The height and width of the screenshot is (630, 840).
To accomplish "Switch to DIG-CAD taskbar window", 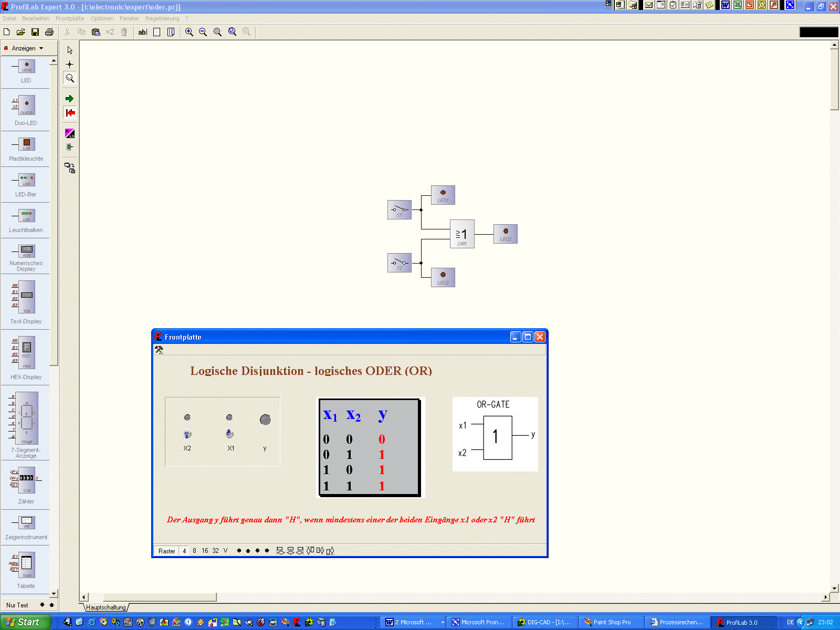I will point(545,622).
